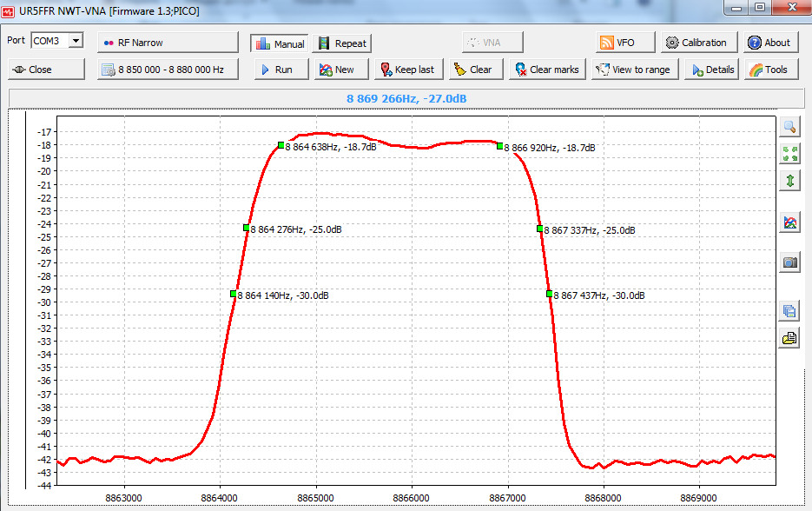Click the save copies disk icon
This screenshot has width=812, height=511.
click(789, 311)
